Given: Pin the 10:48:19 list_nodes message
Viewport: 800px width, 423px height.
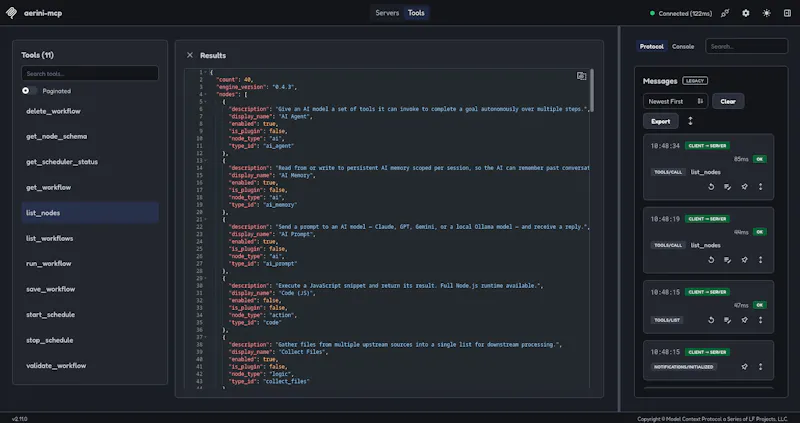Looking at the screenshot, I should click(744, 260).
